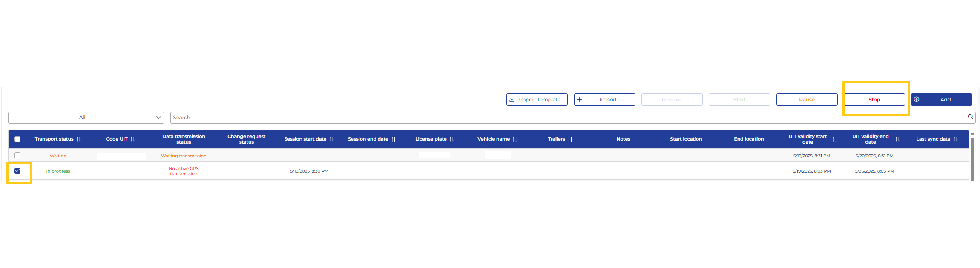Viewport: 980px width, 268px height.
Task: Sort by UIT validity start date
Action: 834,139
